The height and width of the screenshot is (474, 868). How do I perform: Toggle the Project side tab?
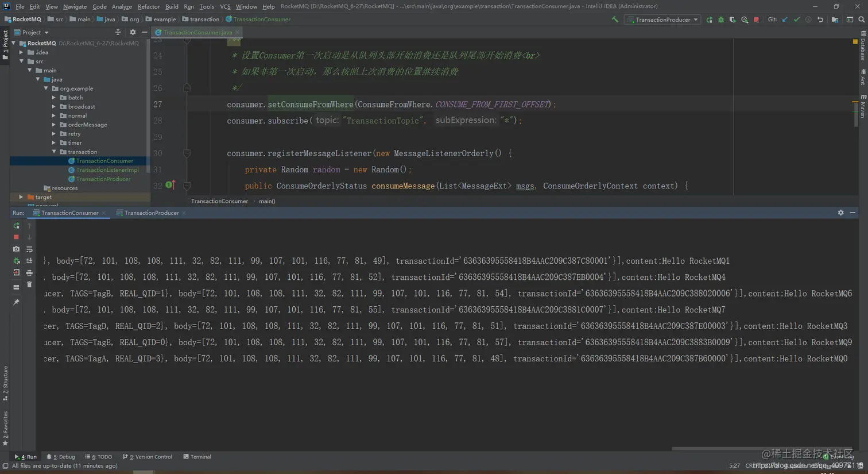(x=5, y=45)
